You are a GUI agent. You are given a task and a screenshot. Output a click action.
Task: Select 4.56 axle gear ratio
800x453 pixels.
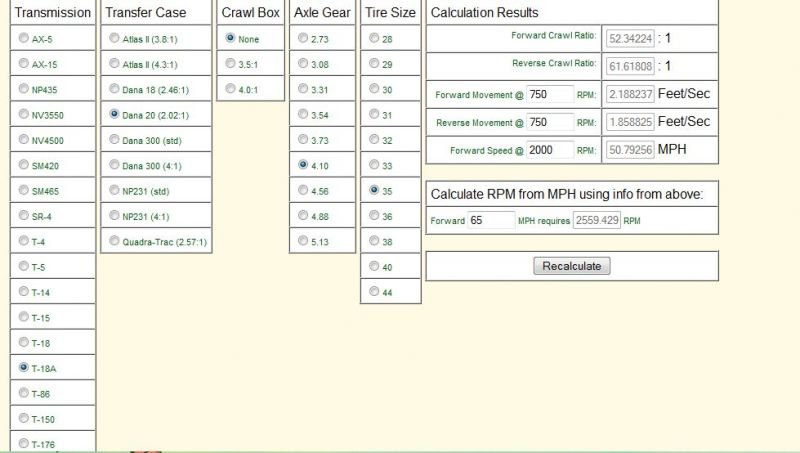303,190
